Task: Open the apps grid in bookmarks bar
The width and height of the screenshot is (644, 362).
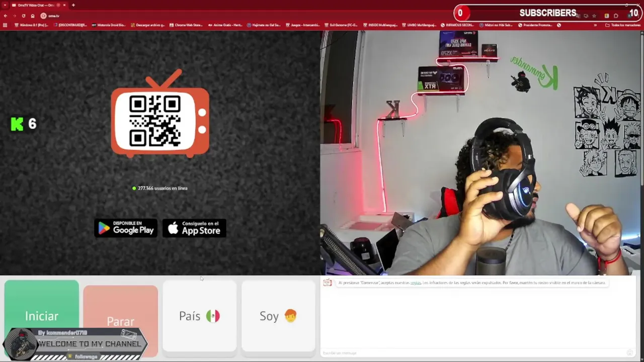Action: (5, 25)
